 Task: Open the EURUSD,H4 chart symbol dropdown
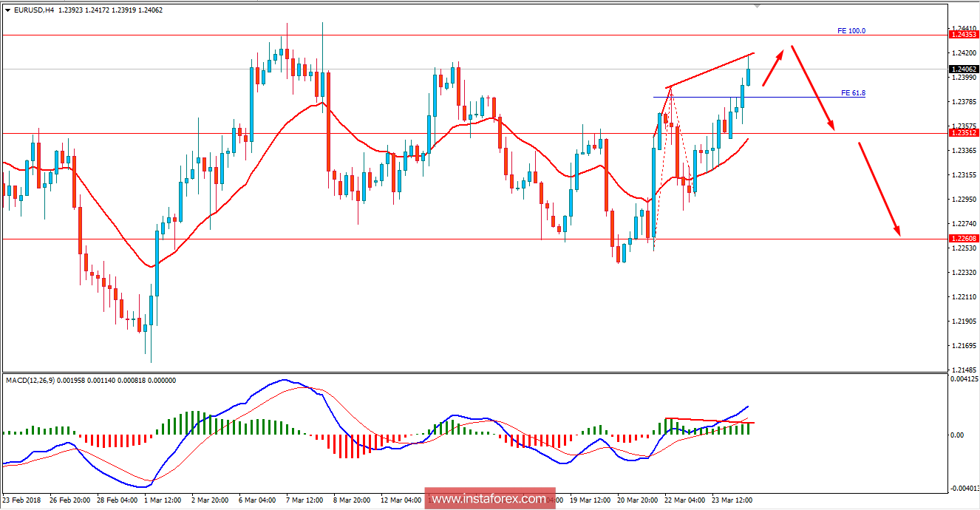coord(7,10)
